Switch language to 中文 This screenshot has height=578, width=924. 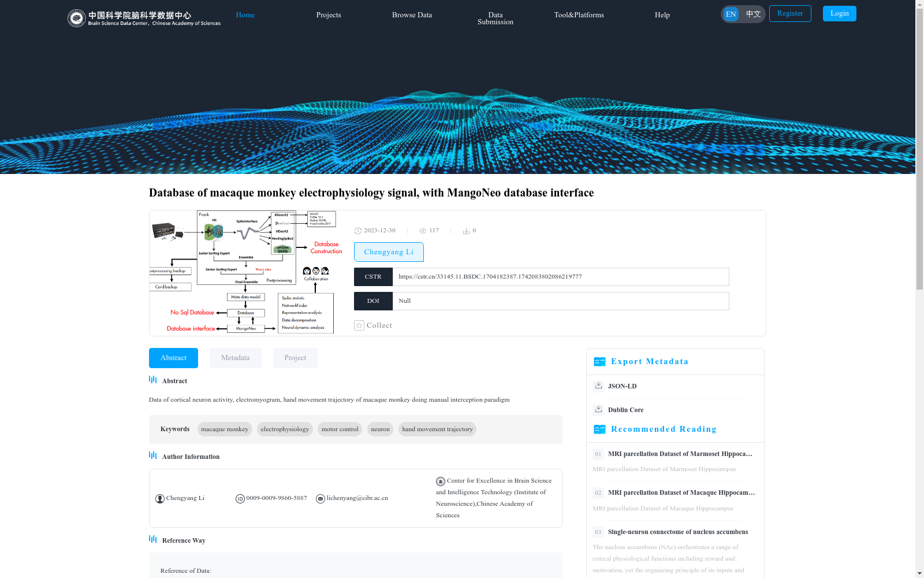pos(753,14)
